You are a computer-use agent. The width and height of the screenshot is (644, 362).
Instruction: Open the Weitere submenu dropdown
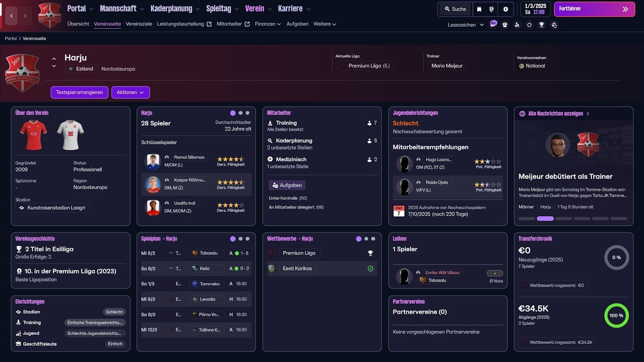[x=325, y=24]
